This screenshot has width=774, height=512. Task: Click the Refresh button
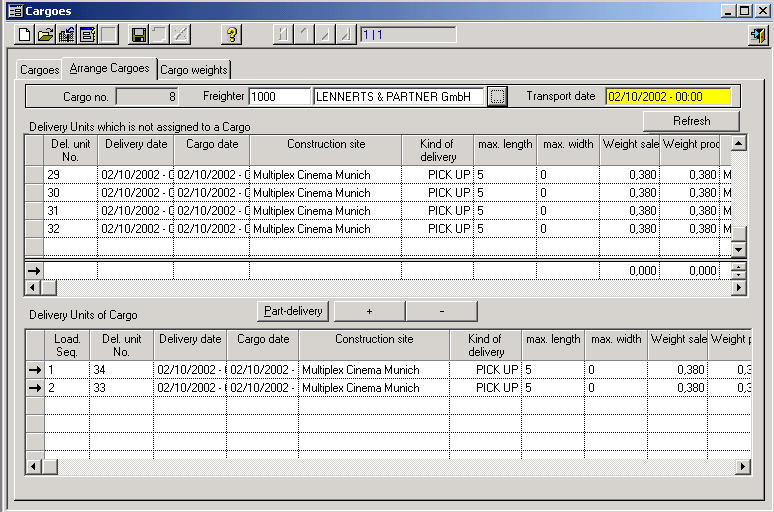click(x=691, y=121)
